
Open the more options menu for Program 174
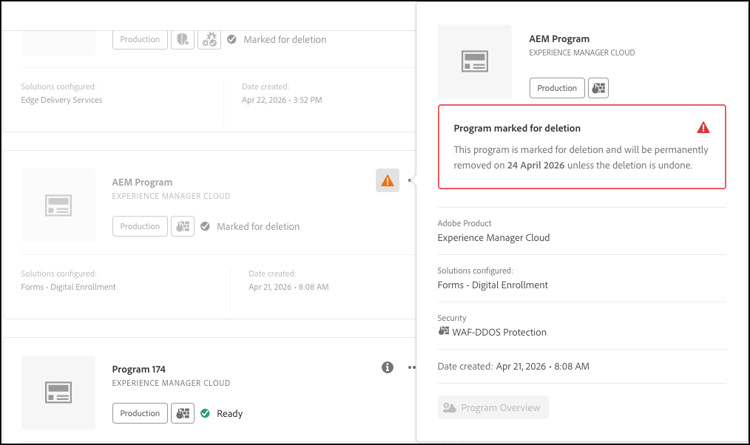tap(411, 367)
